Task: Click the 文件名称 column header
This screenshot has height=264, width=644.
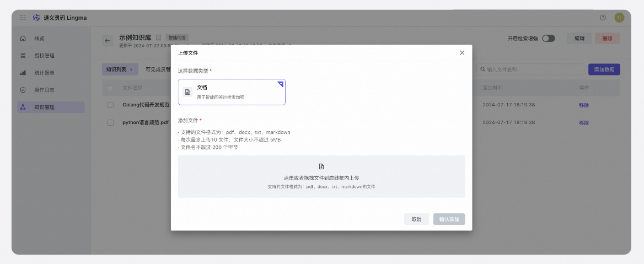Action: 133,88
